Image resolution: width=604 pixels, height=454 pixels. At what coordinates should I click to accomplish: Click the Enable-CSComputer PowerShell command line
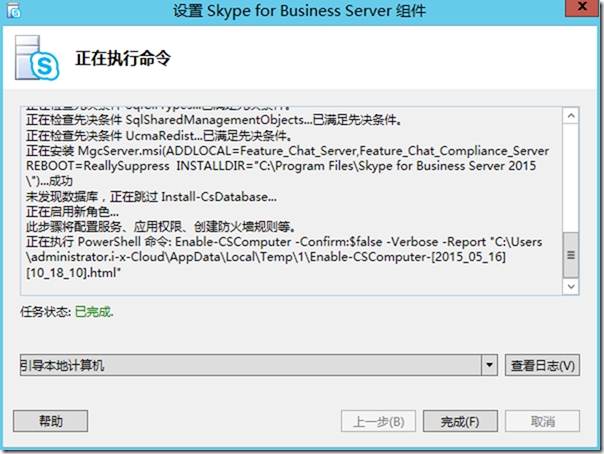[284, 242]
